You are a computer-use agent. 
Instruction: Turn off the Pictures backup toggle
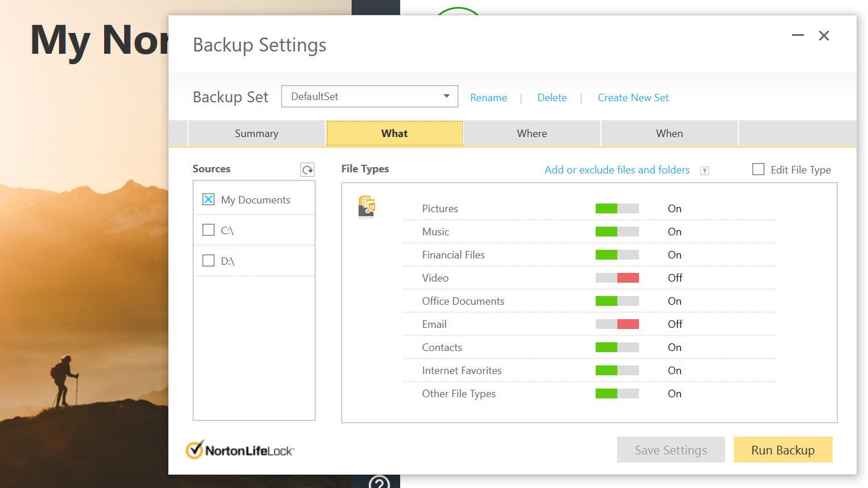[617, 209]
